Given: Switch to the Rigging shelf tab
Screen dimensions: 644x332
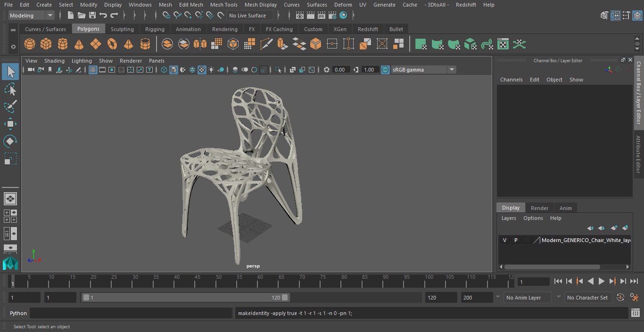Looking at the screenshot, I should tap(155, 29).
